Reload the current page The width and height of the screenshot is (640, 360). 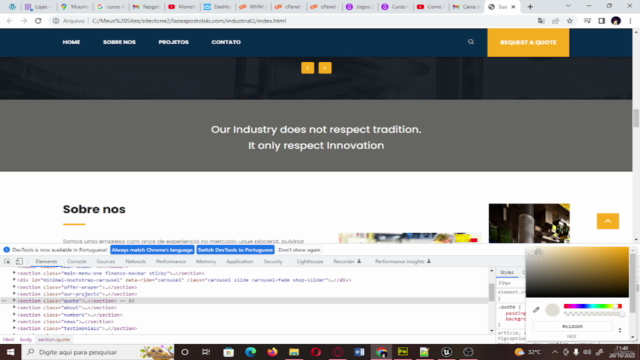[x=38, y=21]
